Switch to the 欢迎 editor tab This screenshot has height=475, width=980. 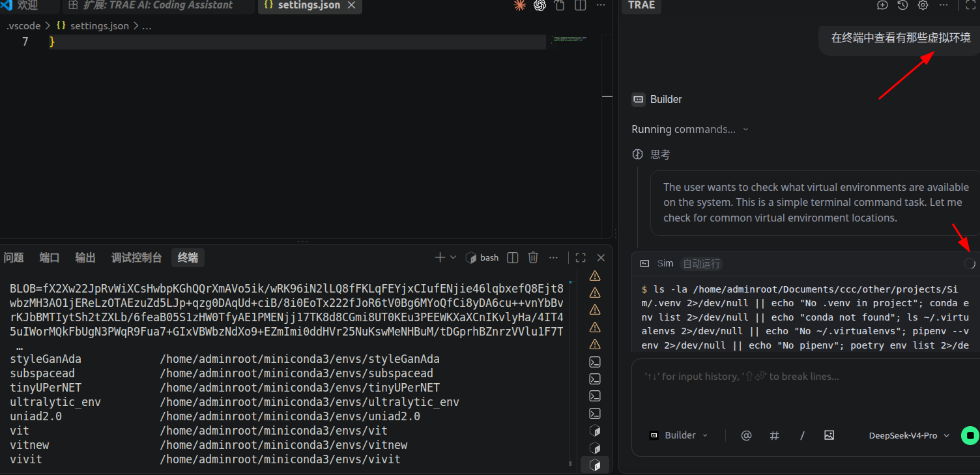[x=27, y=5]
